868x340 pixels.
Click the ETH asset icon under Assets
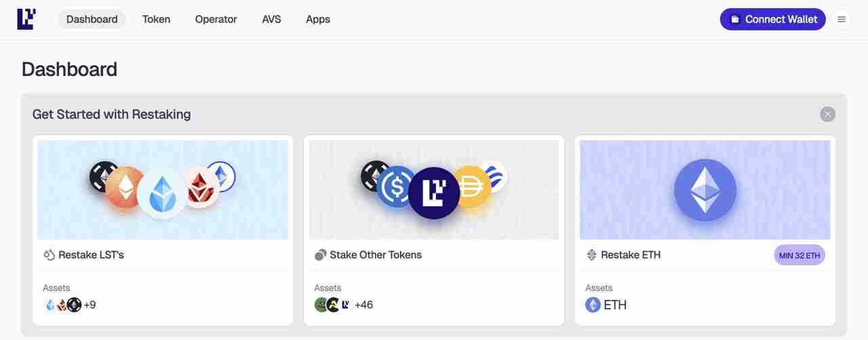coord(593,305)
